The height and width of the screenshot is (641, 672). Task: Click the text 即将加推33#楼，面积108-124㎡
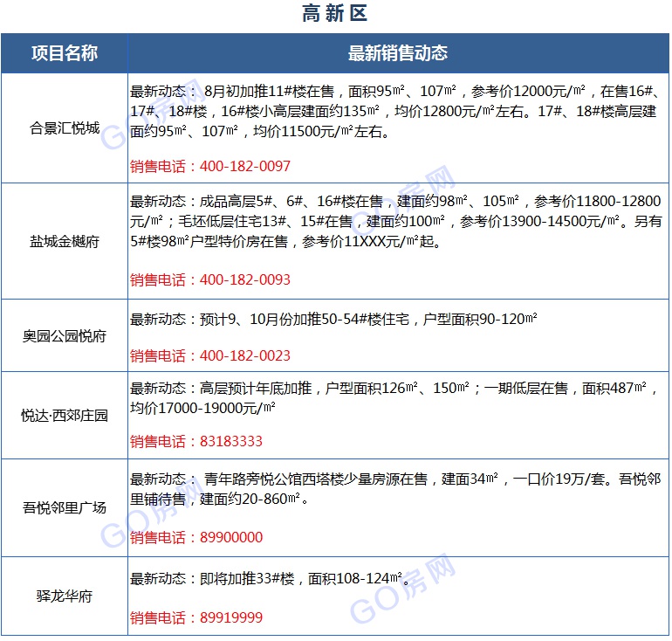301,578
